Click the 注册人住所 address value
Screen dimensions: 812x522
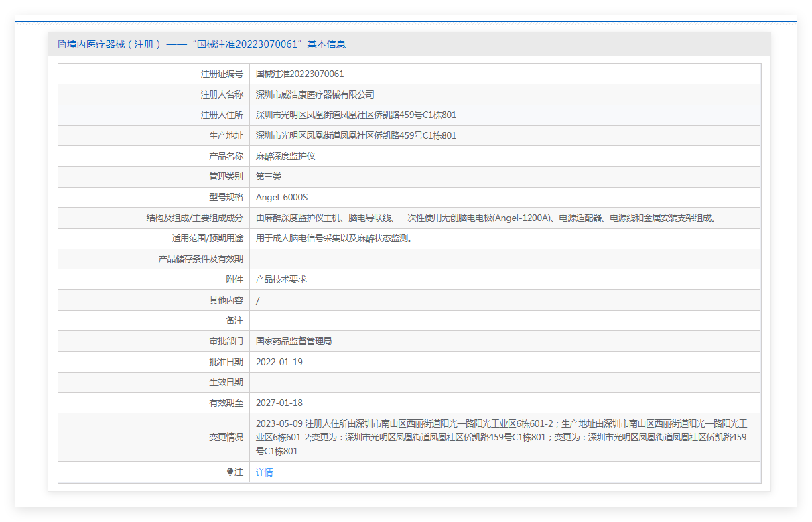356,115
